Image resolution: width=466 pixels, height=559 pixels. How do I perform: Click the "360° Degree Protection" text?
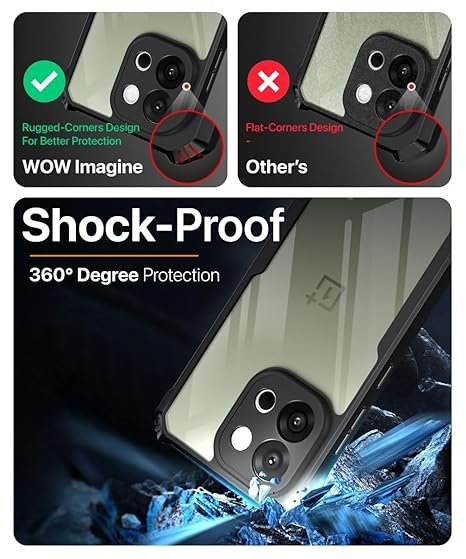[124, 275]
